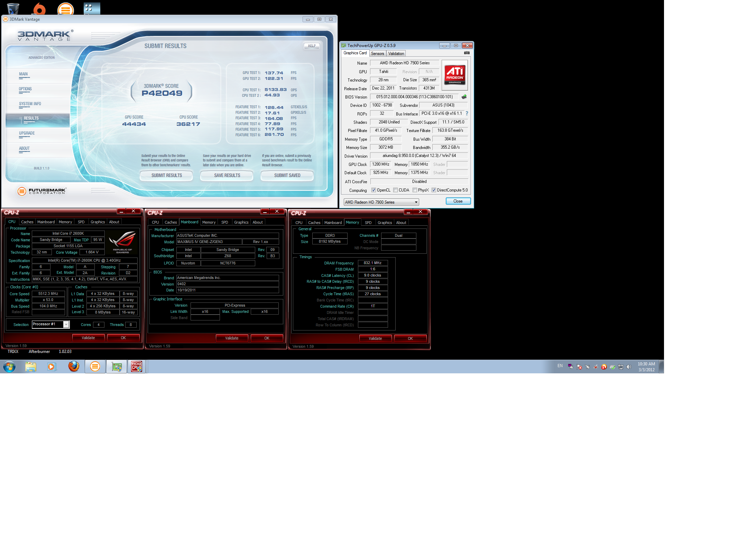The width and height of the screenshot is (747, 560).
Task: Toggle the CUDA checkbox in GPU-Z
Action: [395, 190]
